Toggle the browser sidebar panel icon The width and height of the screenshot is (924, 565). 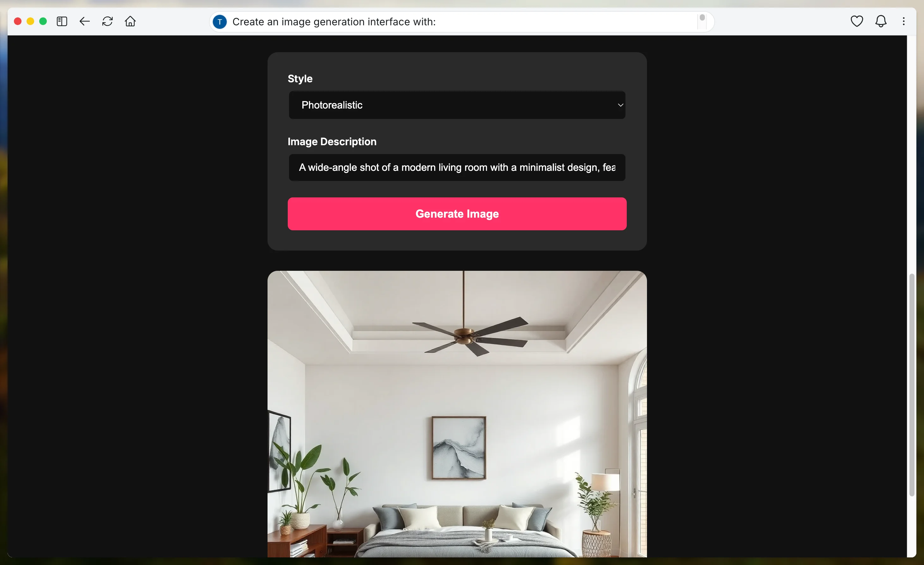pyautogui.click(x=62, y=22)
